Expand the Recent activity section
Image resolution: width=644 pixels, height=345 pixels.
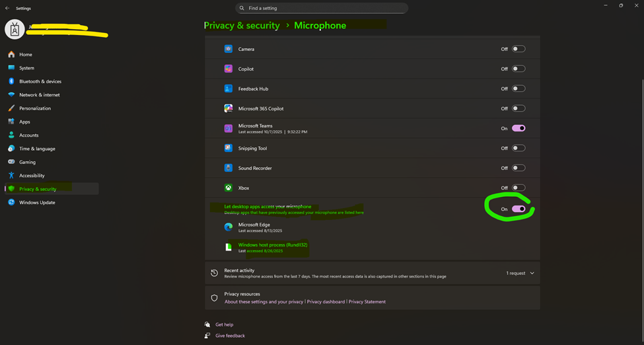(532, 273)
